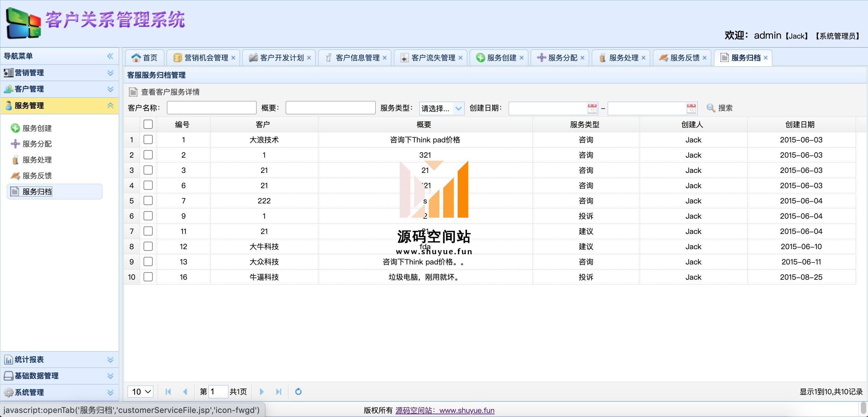The height and width of the screenshot is (417, 868).
Task: Collapse the navigation menu panel
Action: pos(110,56)
